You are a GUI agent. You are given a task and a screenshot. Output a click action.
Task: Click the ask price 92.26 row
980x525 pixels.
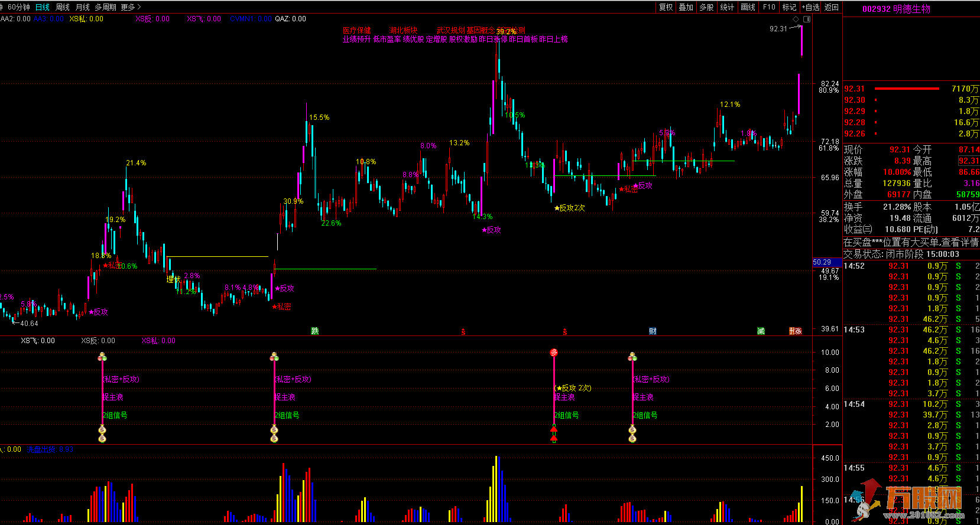tap(911, 134)
